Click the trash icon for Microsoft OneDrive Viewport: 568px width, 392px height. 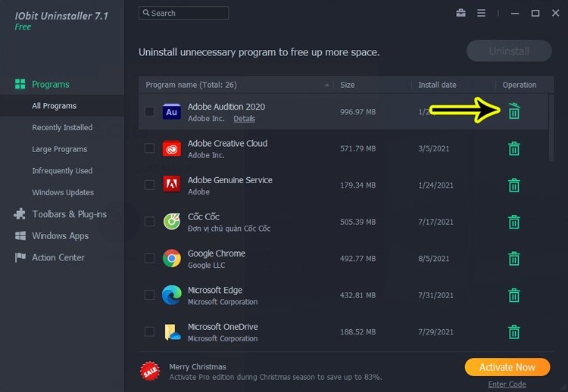514,332
